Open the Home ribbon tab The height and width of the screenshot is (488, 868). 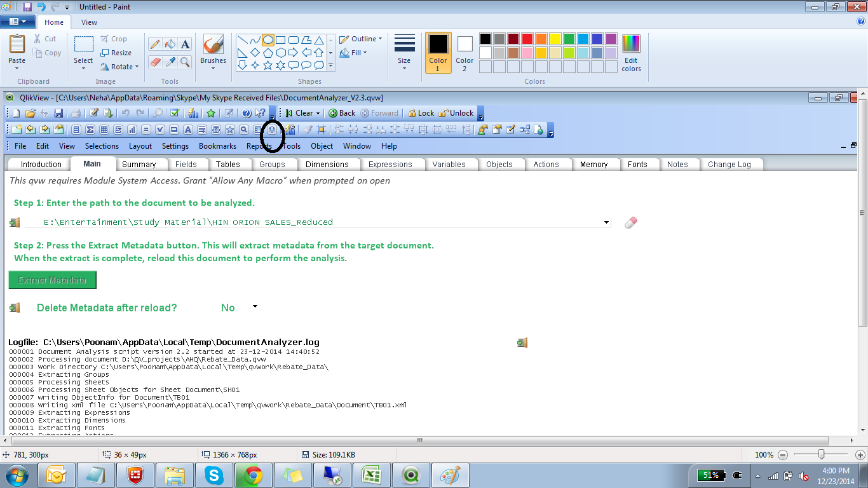54,22
